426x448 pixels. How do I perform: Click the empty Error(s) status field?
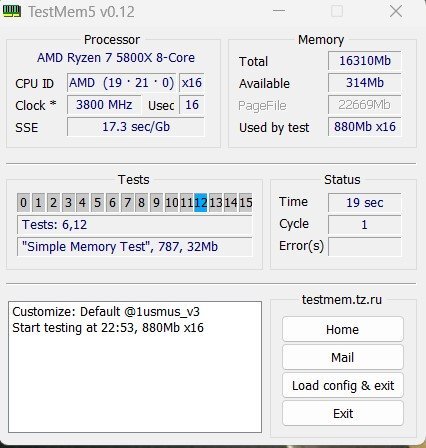[365, 247]
